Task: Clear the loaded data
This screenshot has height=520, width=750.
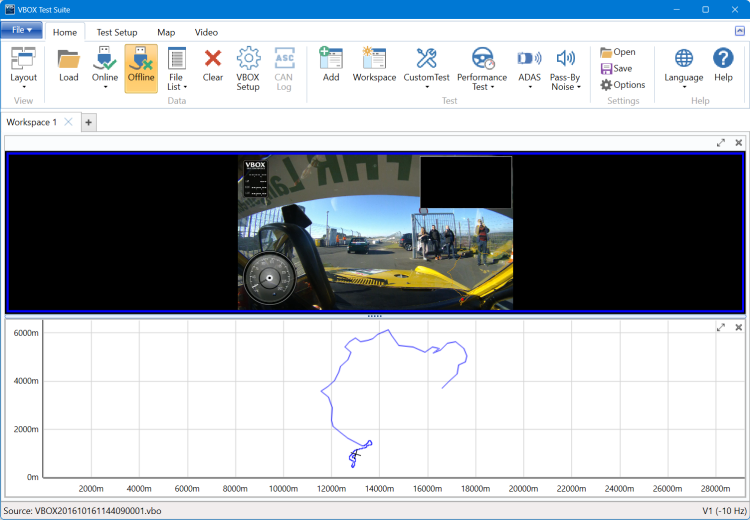Action: click(x=213, y=65)
